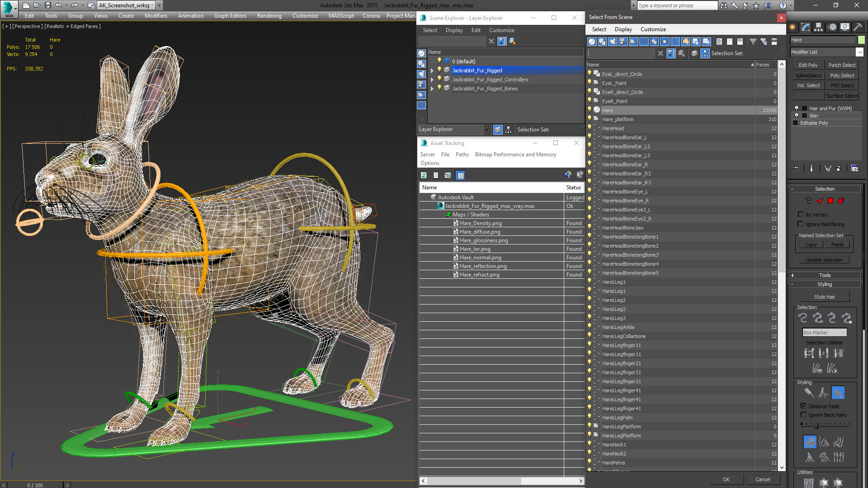The image size is (868, 488).
Task: Select Hare_diffuse.png in Asset Tracking
Action: click(x=480, y=232)
